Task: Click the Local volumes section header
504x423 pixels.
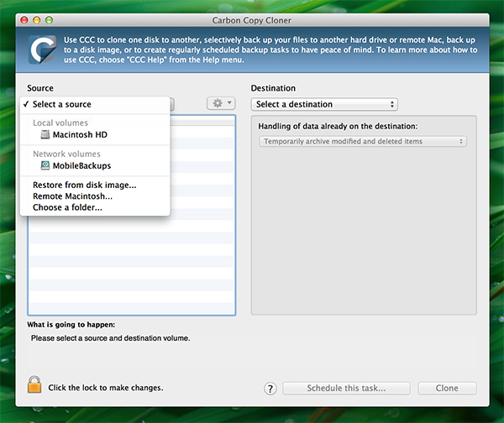Action: tap(60, 123)
